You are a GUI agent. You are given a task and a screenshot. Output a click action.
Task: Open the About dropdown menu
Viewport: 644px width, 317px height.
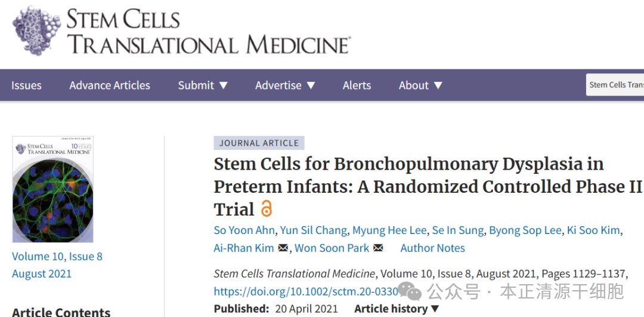(420, 85)
